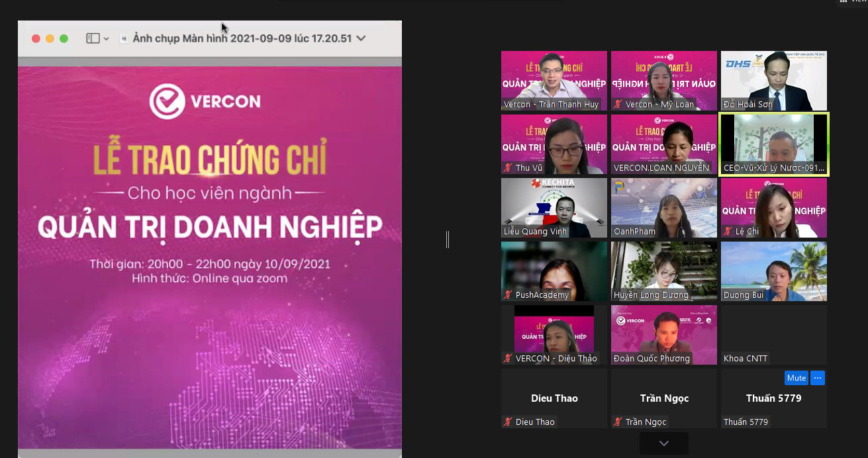Click the green full-screen button of Preview window
This screenshot has width=868, height=458.
[x=64, y=38]
